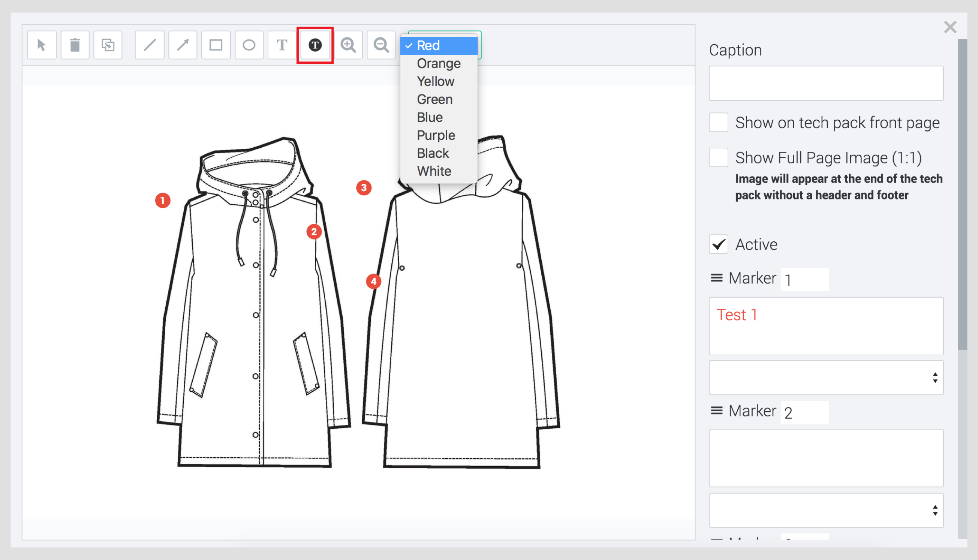Choose Purple from color list
The image size is (978, 560).
pos(436,135)
